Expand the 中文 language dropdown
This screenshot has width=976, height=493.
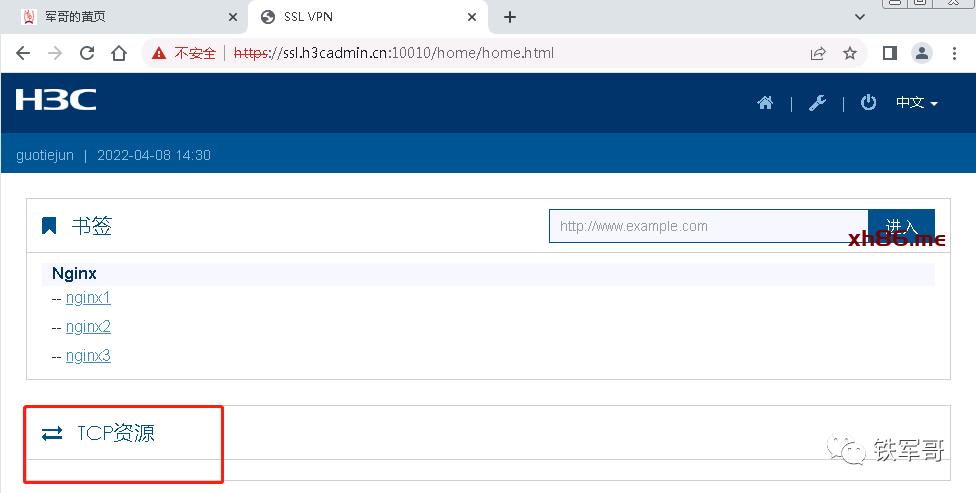916,103
